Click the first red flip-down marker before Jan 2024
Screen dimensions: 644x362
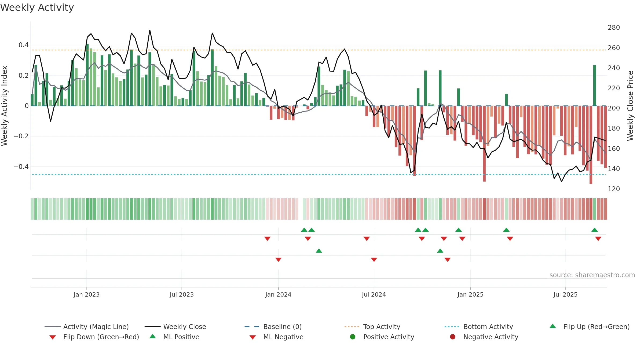(x=267, y=239)
